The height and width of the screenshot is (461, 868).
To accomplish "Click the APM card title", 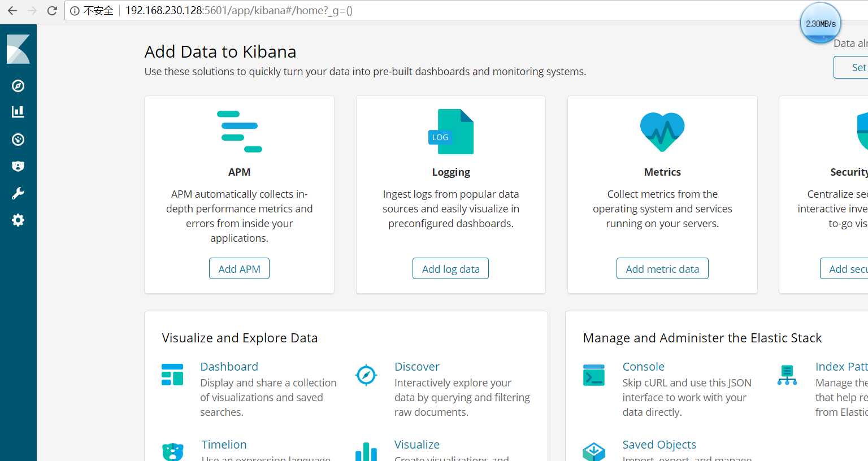I will pos(240,172).
